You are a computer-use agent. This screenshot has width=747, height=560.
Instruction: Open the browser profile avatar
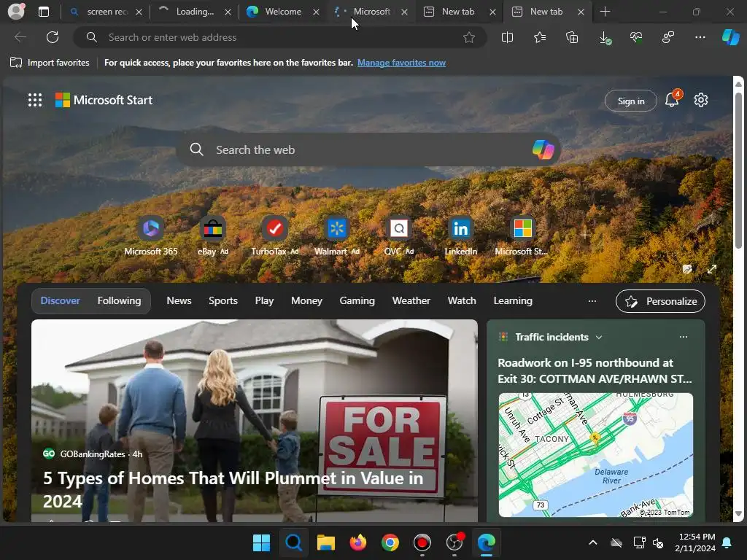click(x=16, y=12)
